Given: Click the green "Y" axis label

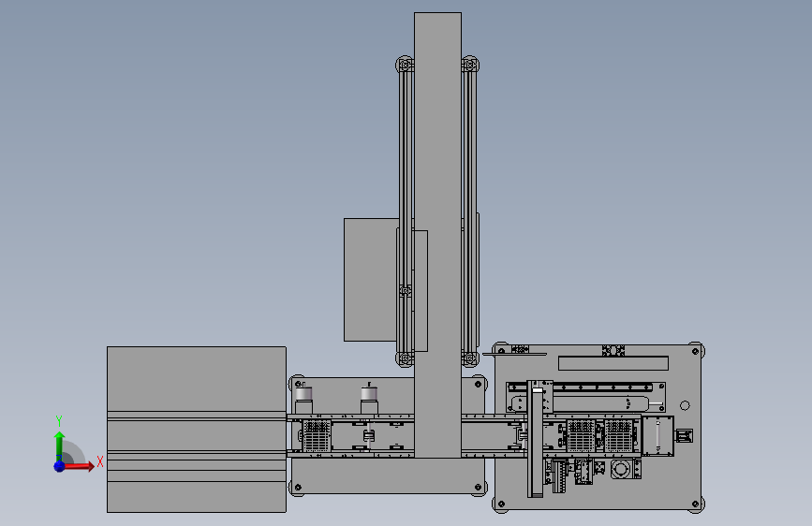Looking at the screenshot, I should tap(59, 421).
